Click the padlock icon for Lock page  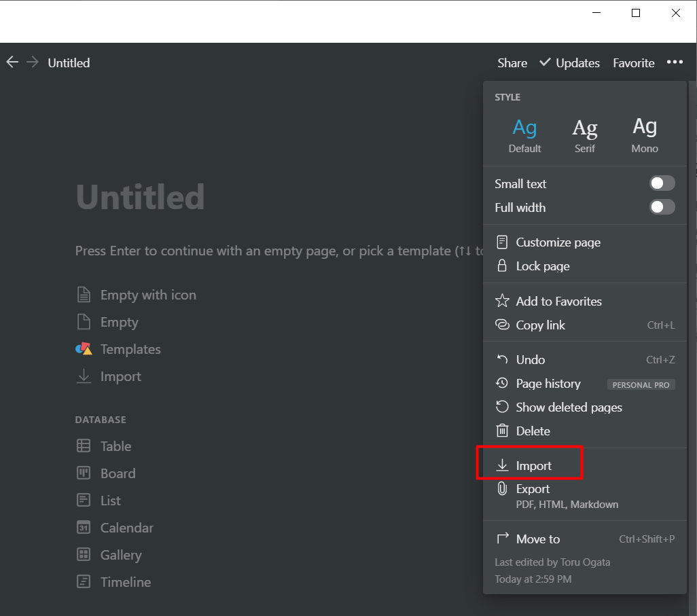coord(502,266)
